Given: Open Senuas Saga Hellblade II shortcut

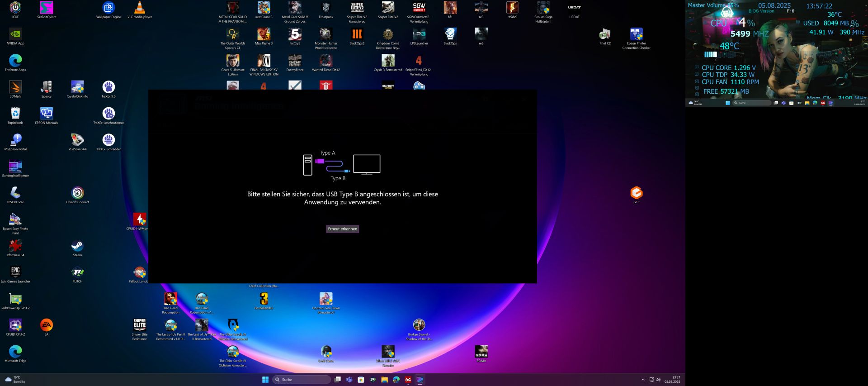Looking at the screenshot, I should point(543,12).
